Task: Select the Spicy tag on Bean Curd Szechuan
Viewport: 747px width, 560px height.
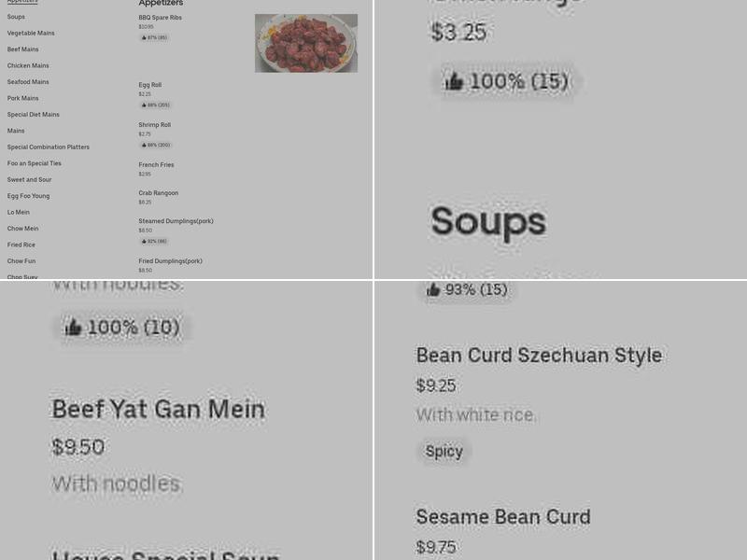Action: coord(444,452)
